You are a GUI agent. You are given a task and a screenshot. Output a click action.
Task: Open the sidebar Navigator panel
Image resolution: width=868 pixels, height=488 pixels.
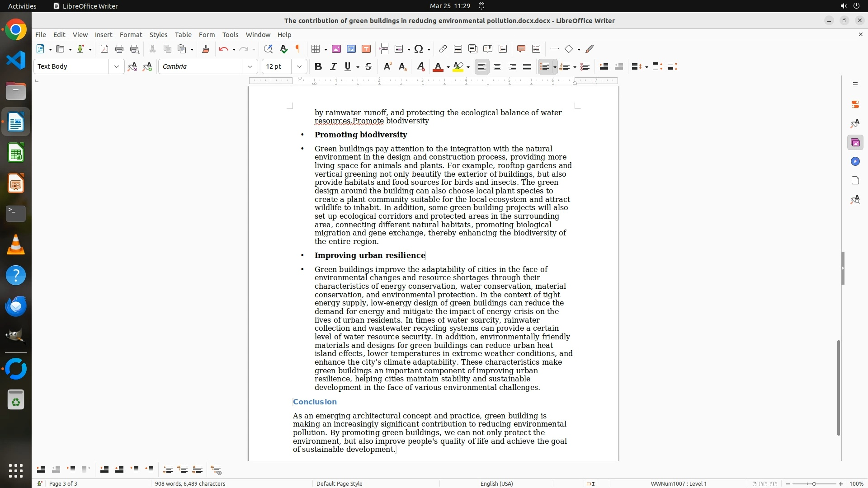pyautogui.click(x=855, y=161)
